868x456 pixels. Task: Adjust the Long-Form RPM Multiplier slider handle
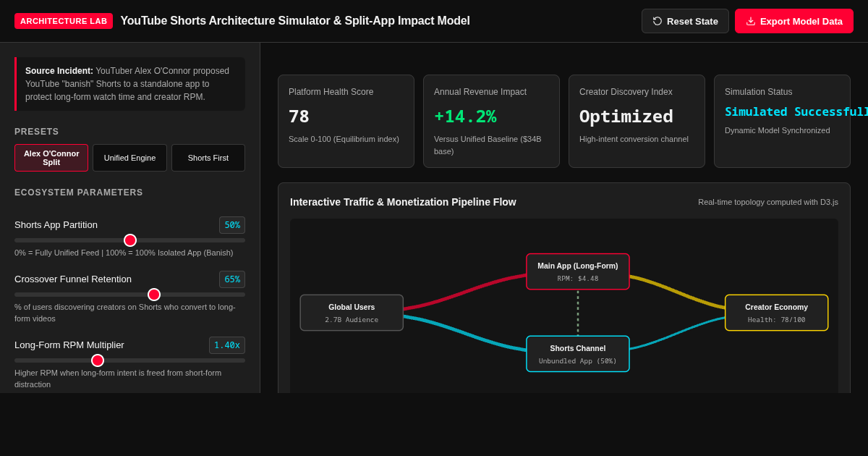(x=98, y=360)
